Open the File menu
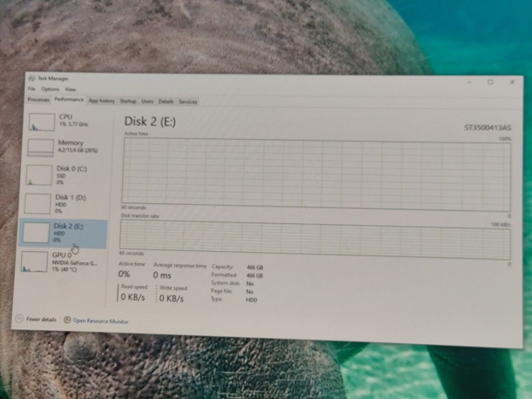 click(x=32, y=89)
